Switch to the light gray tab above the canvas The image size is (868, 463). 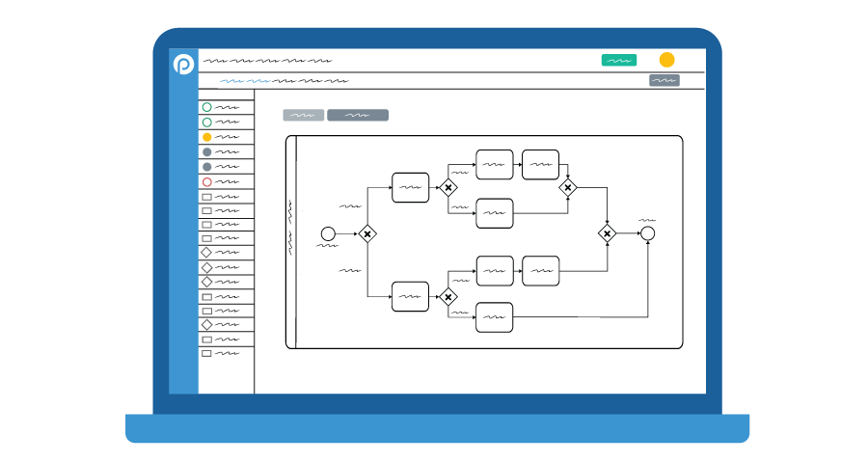pos(304,115)
